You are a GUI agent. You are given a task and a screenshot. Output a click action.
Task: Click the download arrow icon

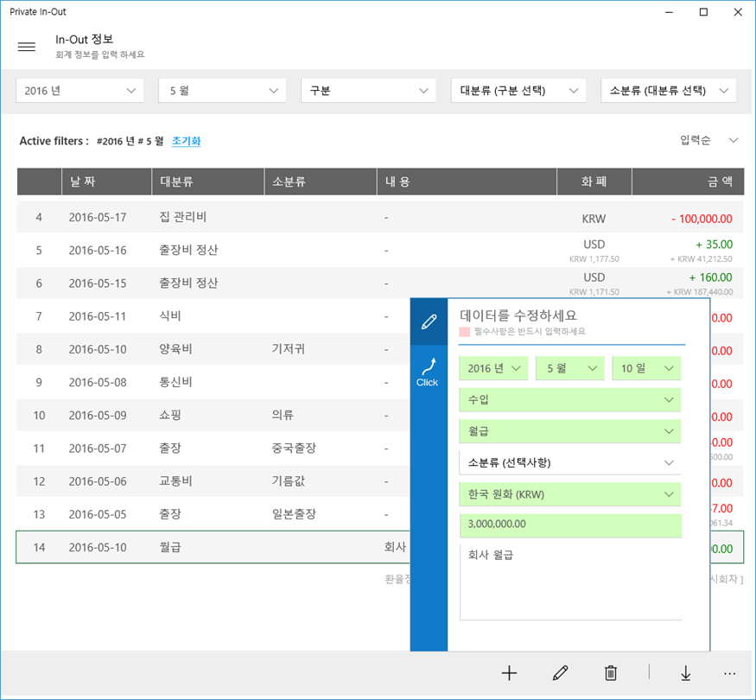pyautogui.click(x=686, y=673)
